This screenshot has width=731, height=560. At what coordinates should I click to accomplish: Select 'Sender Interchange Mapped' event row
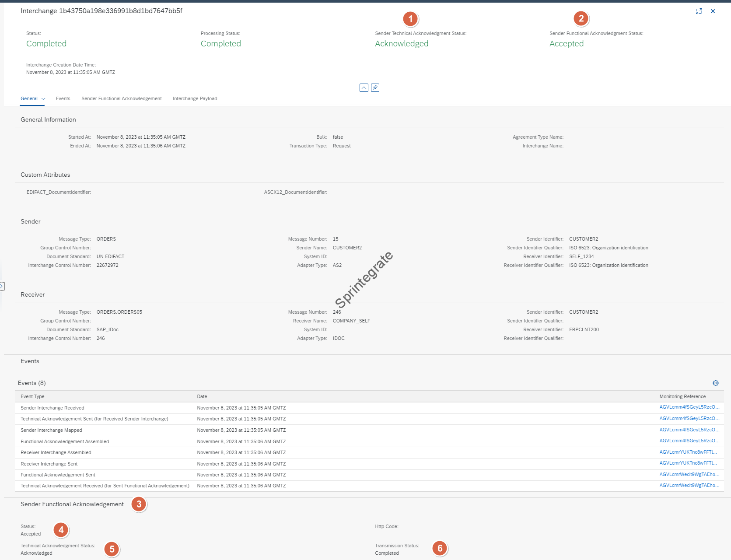click(369, 430)
